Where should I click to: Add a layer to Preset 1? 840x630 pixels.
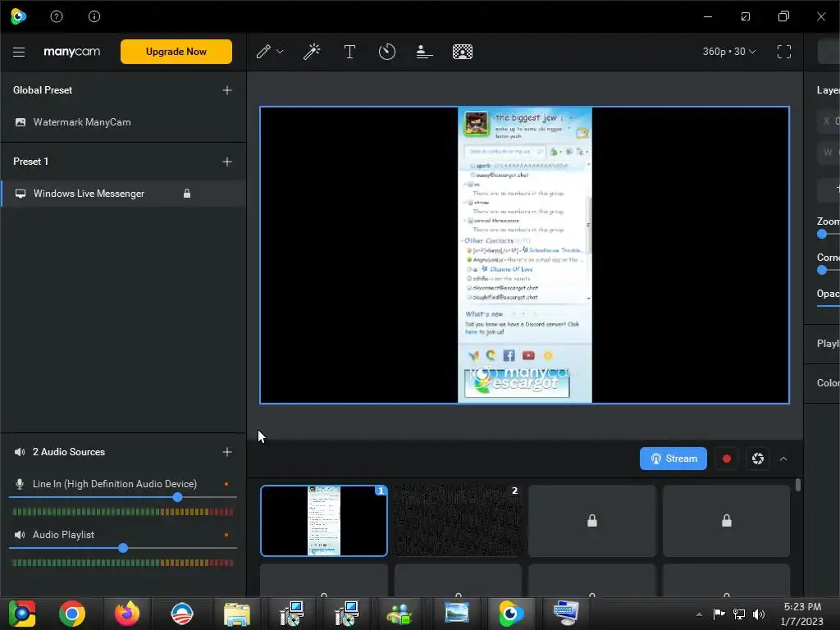pyautogui.click(x=227, y=162)
